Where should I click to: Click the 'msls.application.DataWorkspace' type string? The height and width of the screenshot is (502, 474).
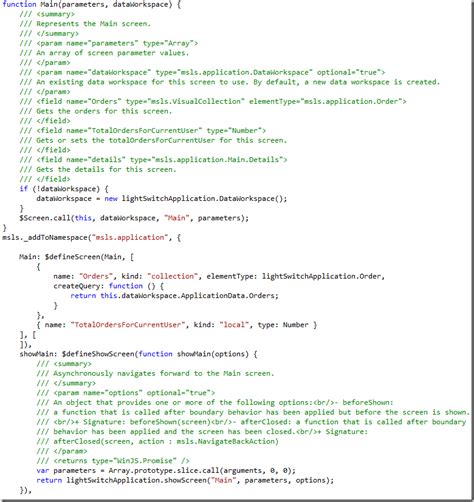pos(246,72)
